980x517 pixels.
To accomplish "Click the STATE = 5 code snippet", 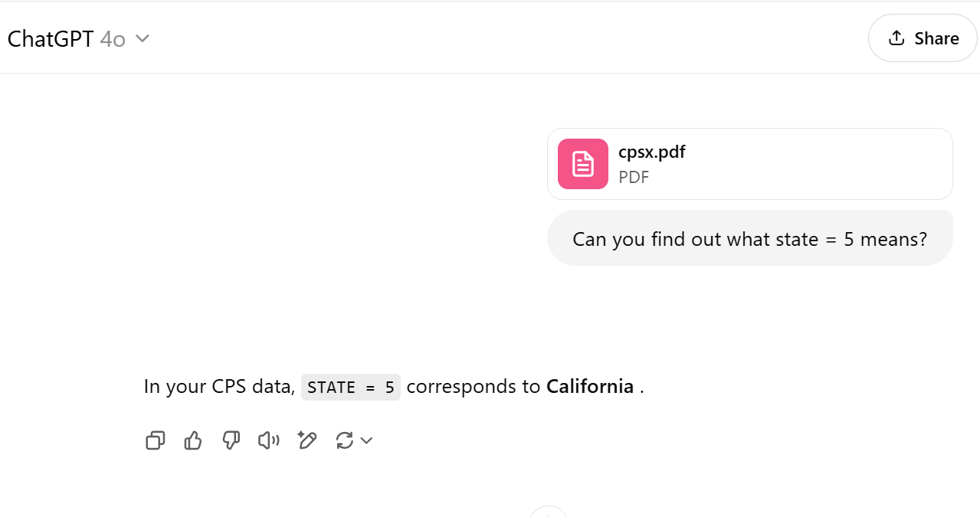I will point(351,388).
